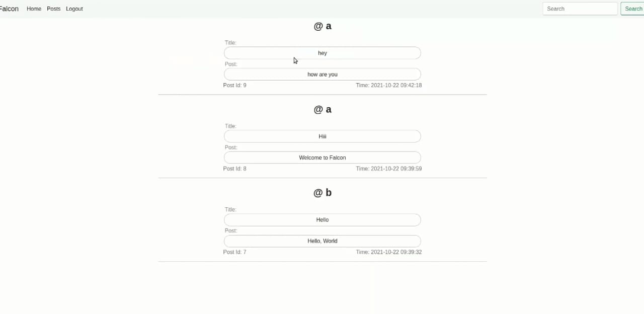Viewport: 644px width, 314px height.
Task: Log out using the Logout link
Action: tap(74, 9)
